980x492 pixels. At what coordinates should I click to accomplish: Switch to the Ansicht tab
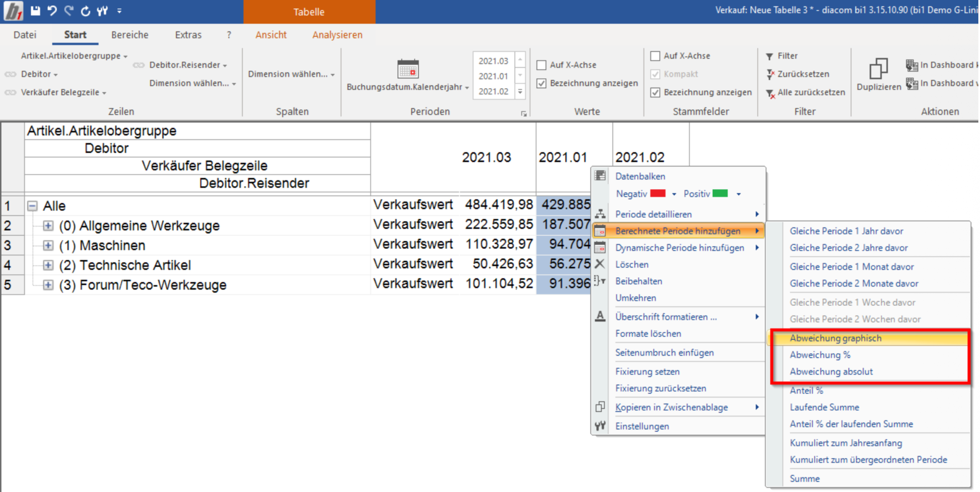pos(271,35)
